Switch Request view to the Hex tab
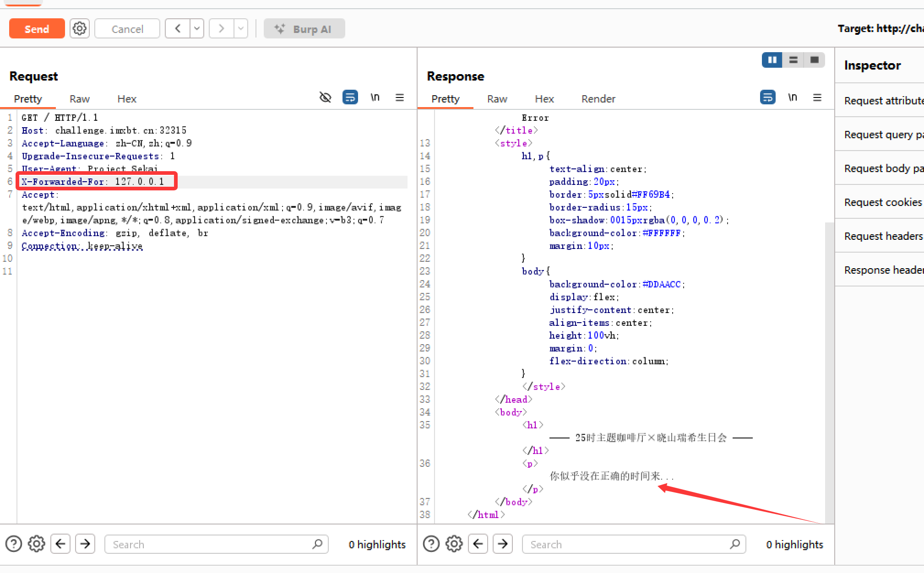 (x=127, y=99)
